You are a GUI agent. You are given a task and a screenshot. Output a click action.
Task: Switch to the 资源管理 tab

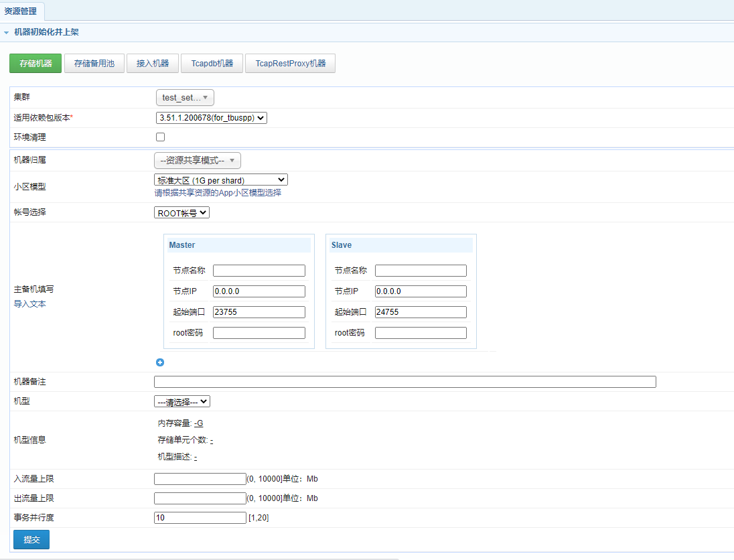click(21, 11)
